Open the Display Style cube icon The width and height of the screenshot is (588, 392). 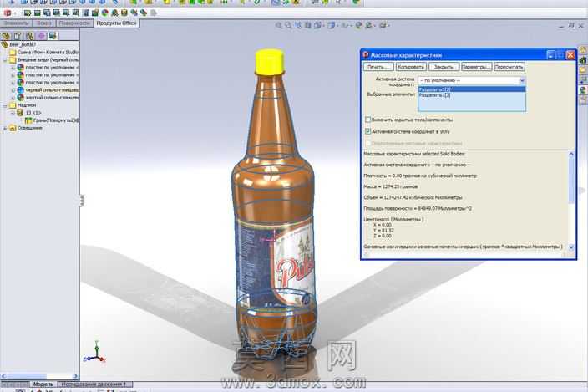coord(332,26)
